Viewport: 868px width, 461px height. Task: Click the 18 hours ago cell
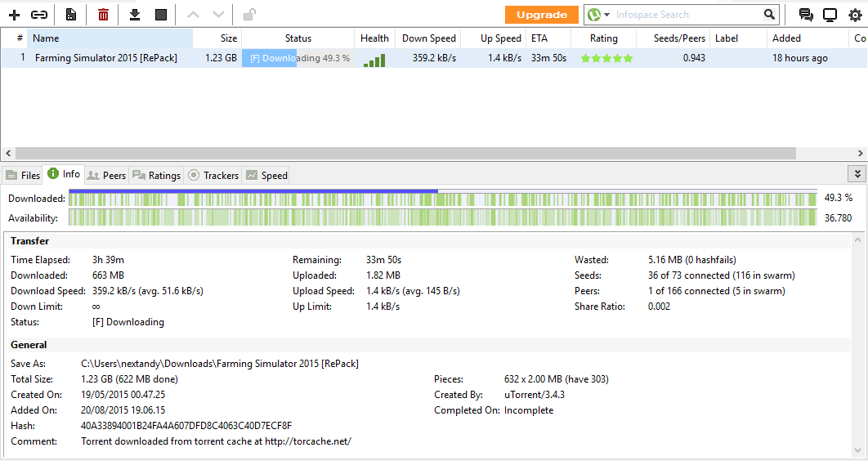pos(800,58)
